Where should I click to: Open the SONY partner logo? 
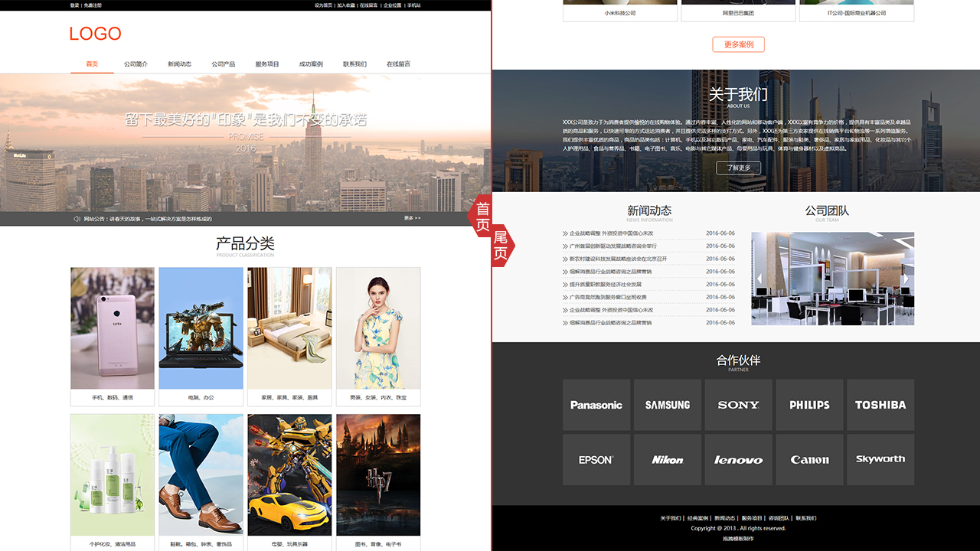(x=738, y=405)
